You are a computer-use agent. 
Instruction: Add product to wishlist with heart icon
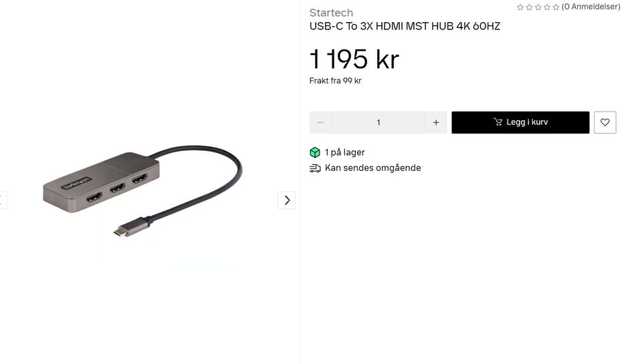[x=605, y=122]
